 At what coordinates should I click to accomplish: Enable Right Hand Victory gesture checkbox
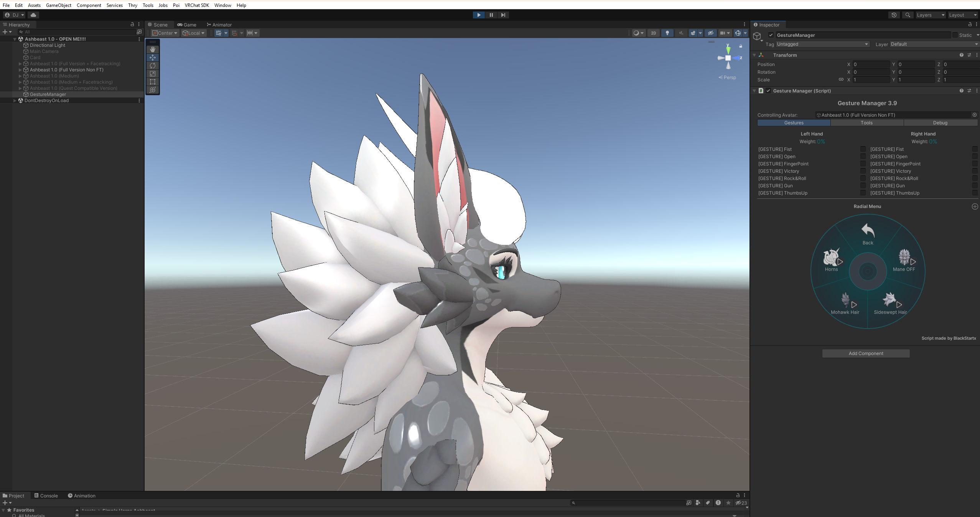[x=975, y=171]
